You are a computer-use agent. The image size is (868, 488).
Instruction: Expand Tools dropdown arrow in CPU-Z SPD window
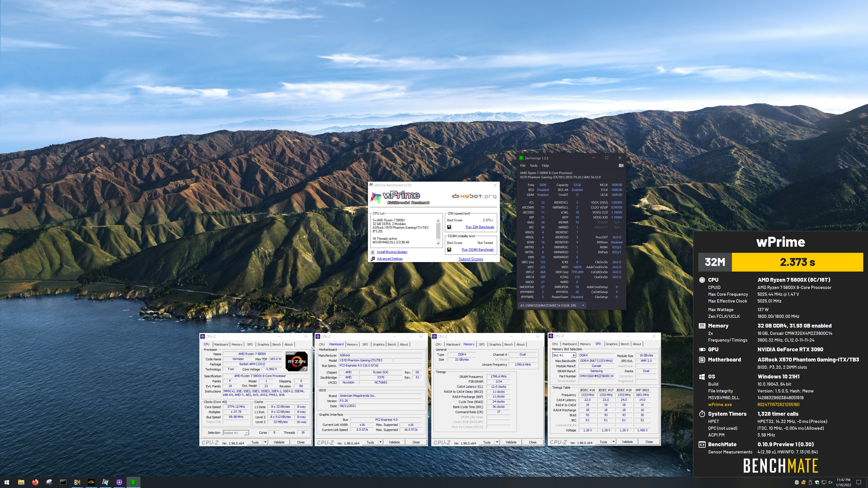pos(614,442)
